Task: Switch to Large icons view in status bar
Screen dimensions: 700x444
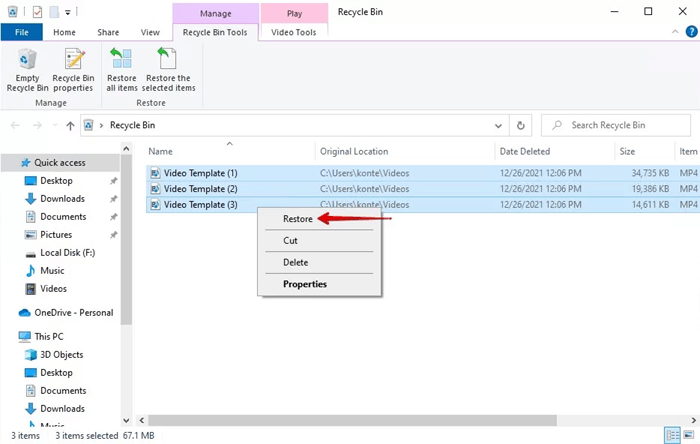Action: pos(689,435)
